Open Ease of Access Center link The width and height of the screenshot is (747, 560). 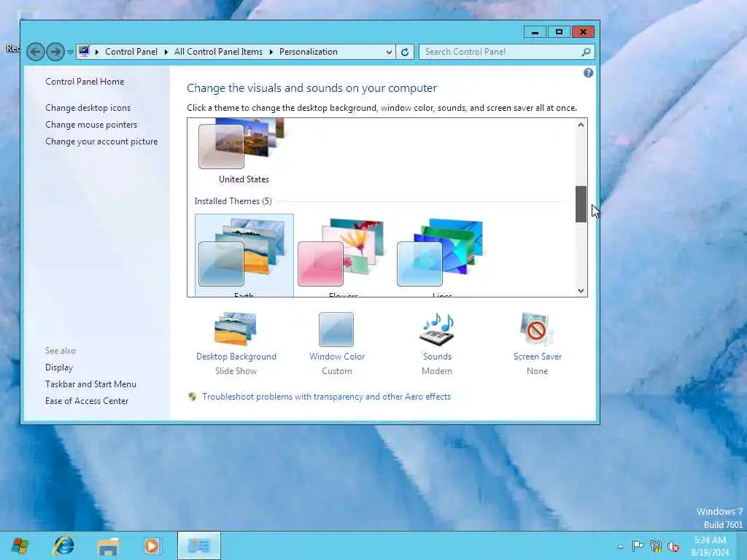tap(88, 401)
